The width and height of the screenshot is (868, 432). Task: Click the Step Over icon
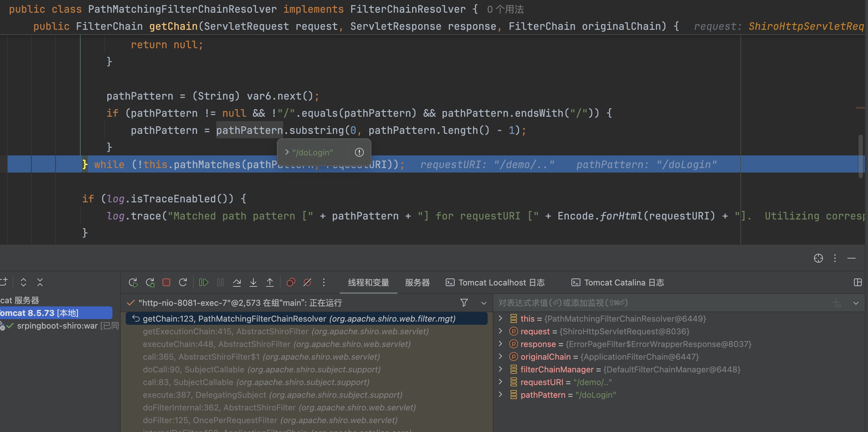tap(237, 282)
